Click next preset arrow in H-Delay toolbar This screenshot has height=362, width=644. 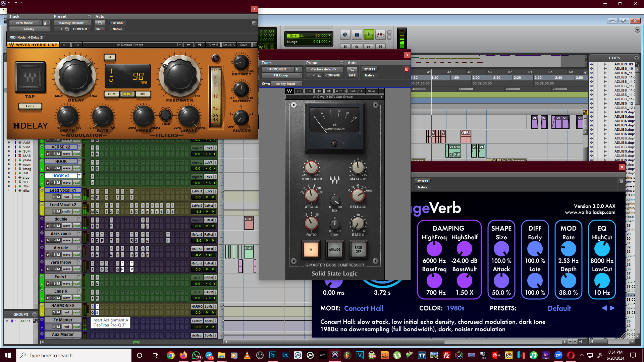click(x=200, y=45)
